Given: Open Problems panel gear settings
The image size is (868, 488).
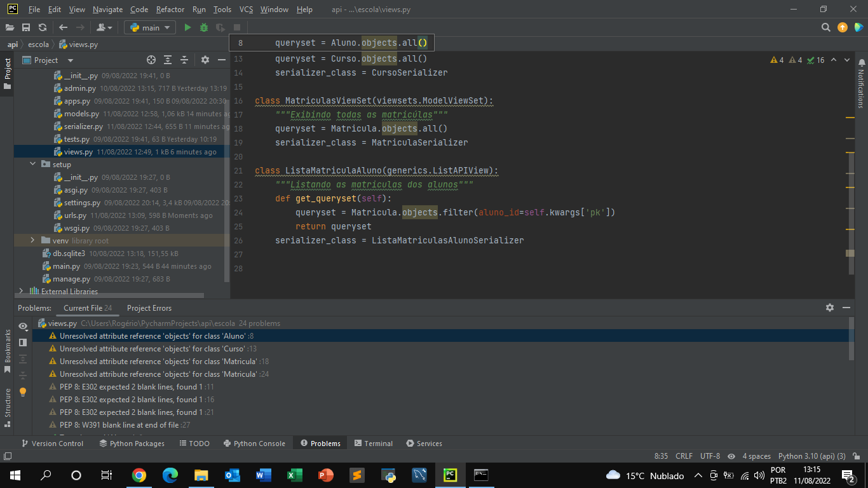Looking at the screenshot, I should [830, 308].
